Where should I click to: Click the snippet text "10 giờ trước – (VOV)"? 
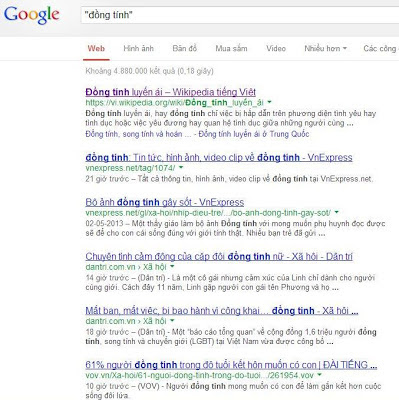(x=123, y=386)
